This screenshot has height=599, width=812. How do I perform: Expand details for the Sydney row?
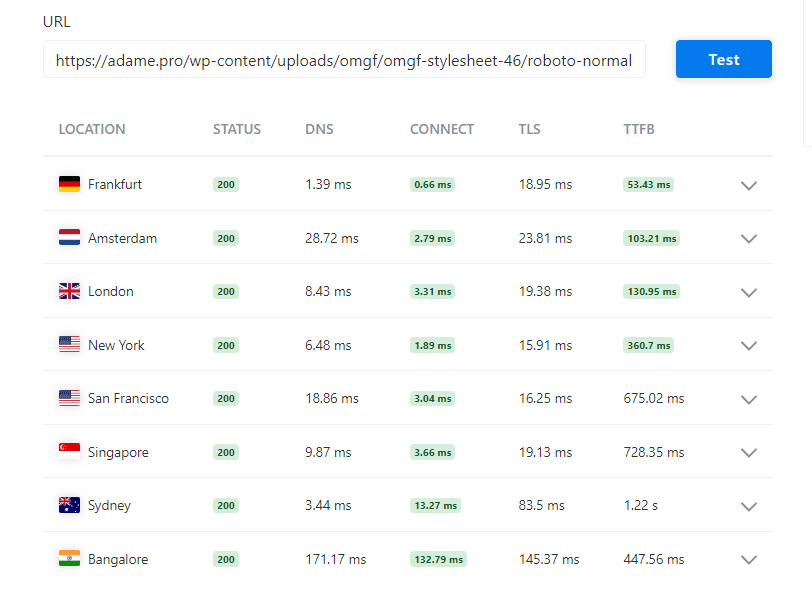click(x=748, y=506)
